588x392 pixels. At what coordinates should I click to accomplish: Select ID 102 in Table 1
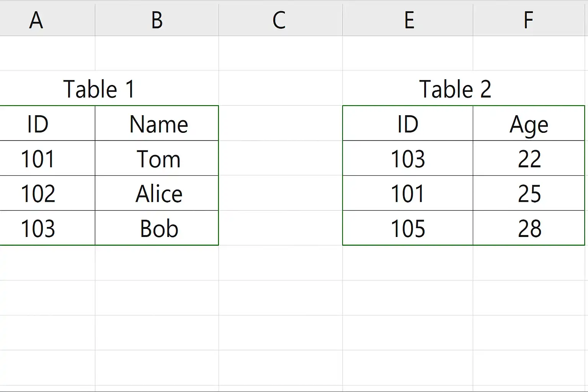click(47, 193)
